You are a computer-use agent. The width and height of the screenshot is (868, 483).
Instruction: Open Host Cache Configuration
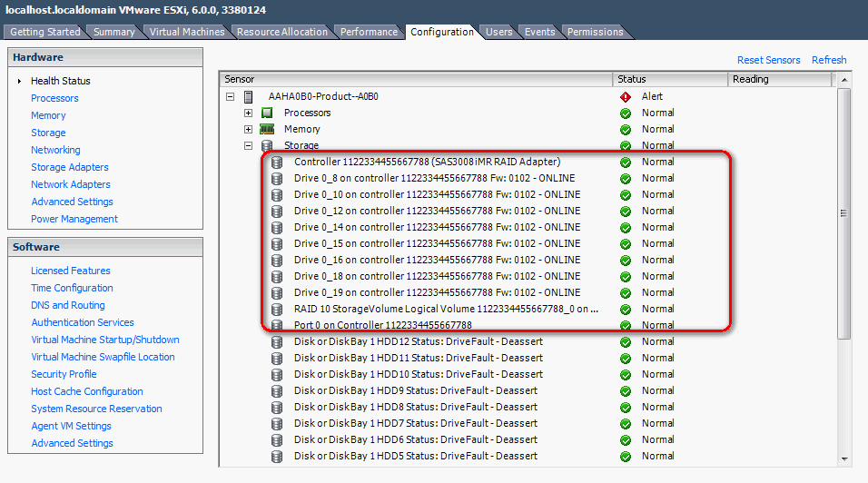tap(87, 391)
